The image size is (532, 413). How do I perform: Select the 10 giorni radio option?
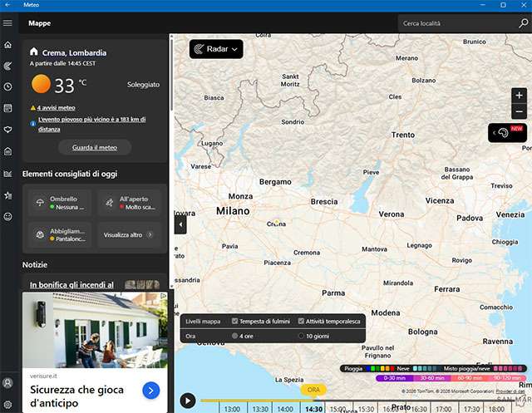pyautogui.click(x=301, y=336)
